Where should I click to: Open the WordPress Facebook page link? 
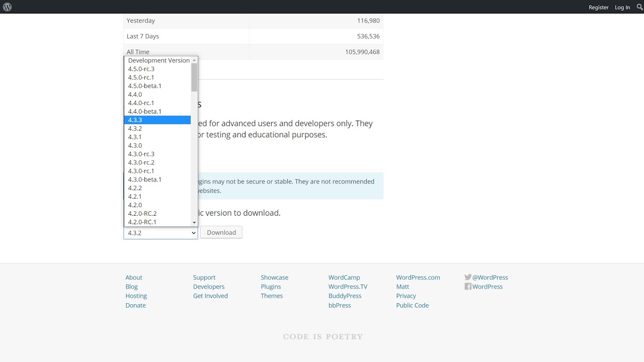tap(488, 287)
